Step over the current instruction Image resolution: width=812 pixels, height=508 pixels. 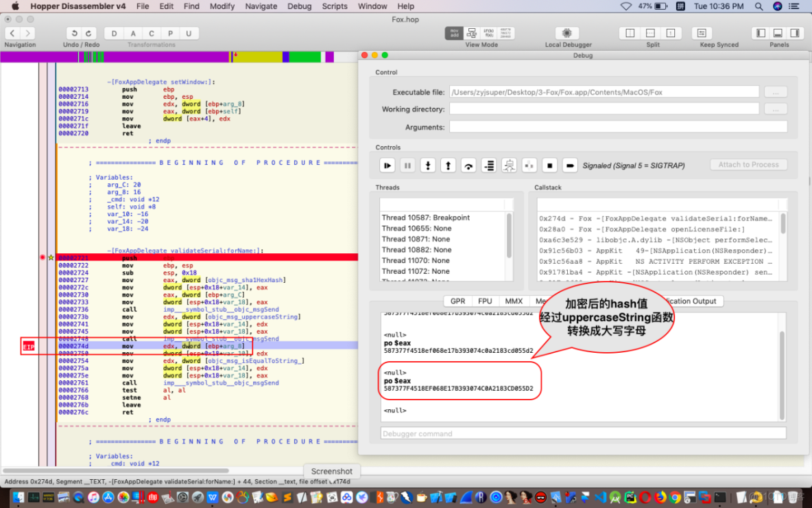pyautogui.click(x=468, y=165)
